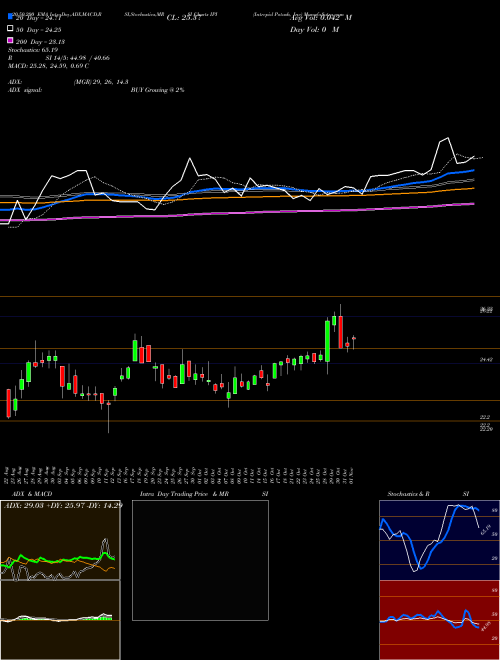Image resolution: width=500 pixels, height=660 pixels.
Task: Click the 'Avg Vol: 0.042 M' readout
Action: (x=321, y=18)
